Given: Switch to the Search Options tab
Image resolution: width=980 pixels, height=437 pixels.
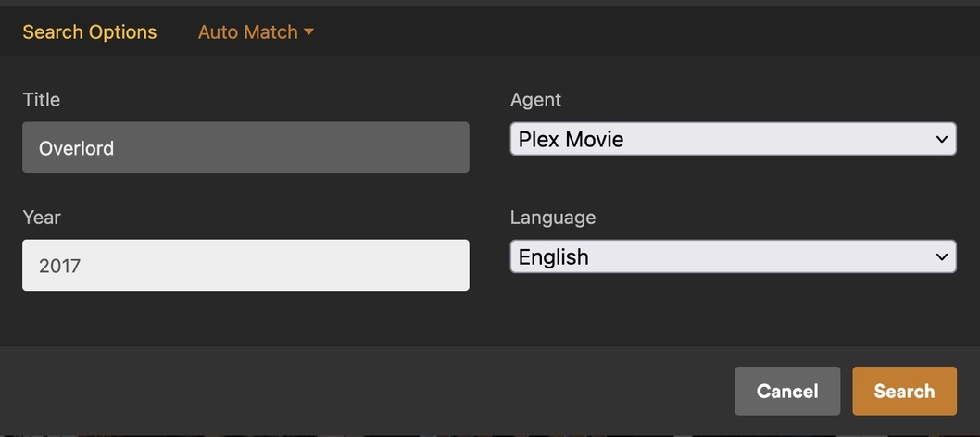Looking at the screenshot, I should 90,32.
